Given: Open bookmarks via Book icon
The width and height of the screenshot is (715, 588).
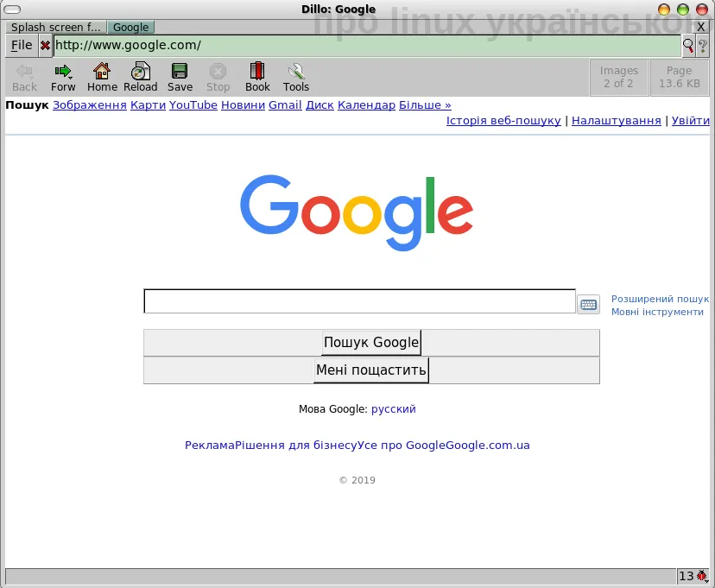Looking at the screenshot, I should 257,78.
